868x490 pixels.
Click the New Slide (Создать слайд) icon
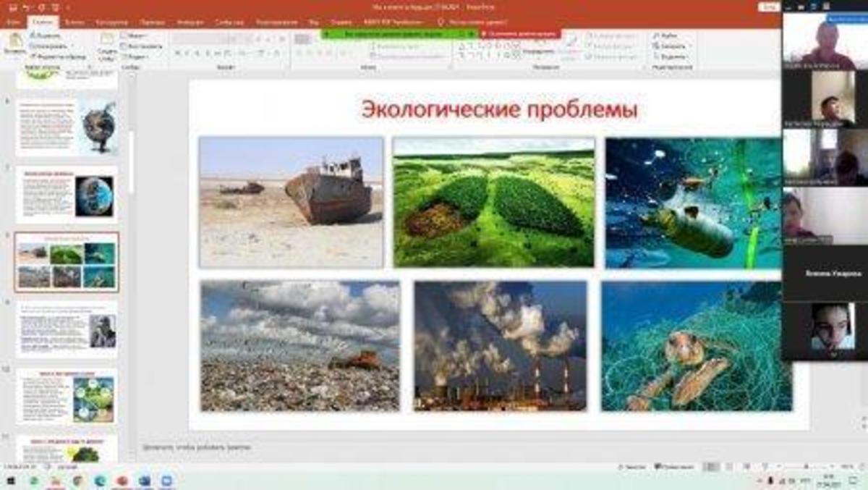(107, 45)
